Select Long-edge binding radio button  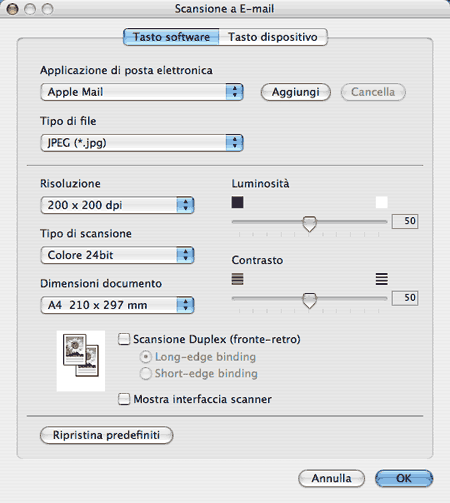pos(146,357)
